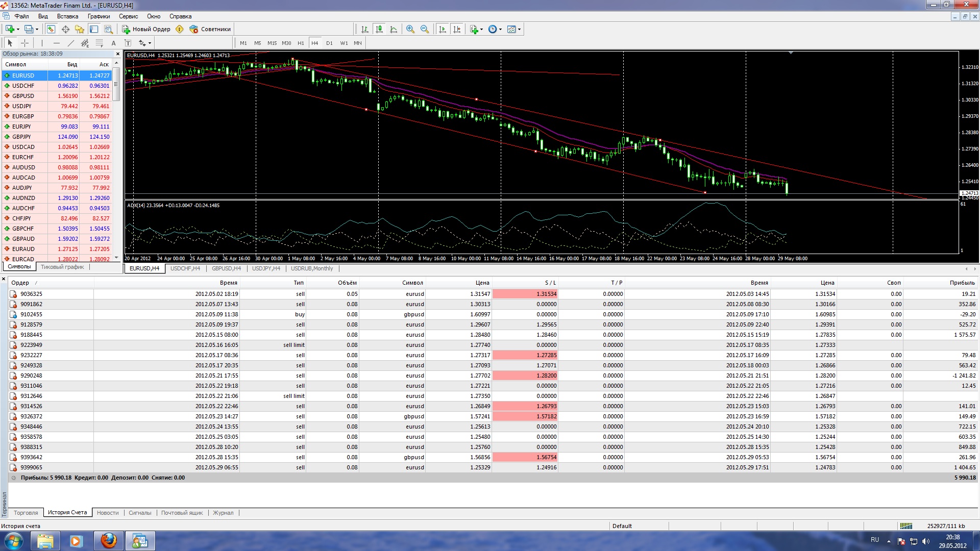Click the Советники expert advisors button

pos(210,29)
